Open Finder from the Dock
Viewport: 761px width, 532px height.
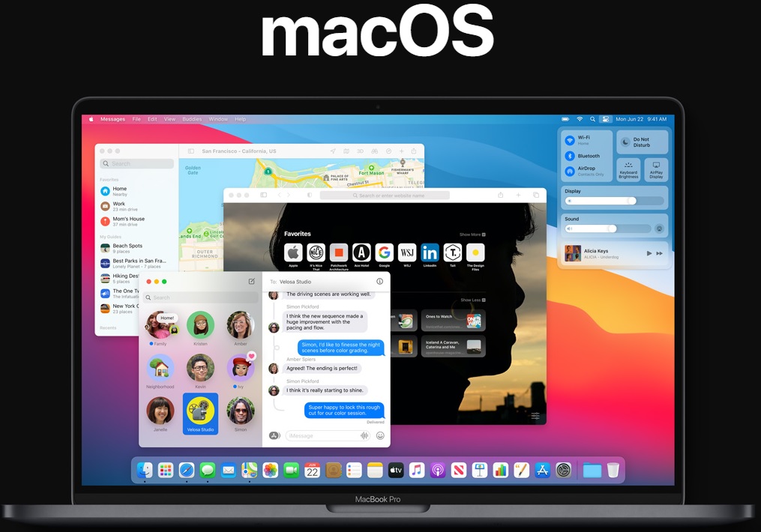click(145, 470)
